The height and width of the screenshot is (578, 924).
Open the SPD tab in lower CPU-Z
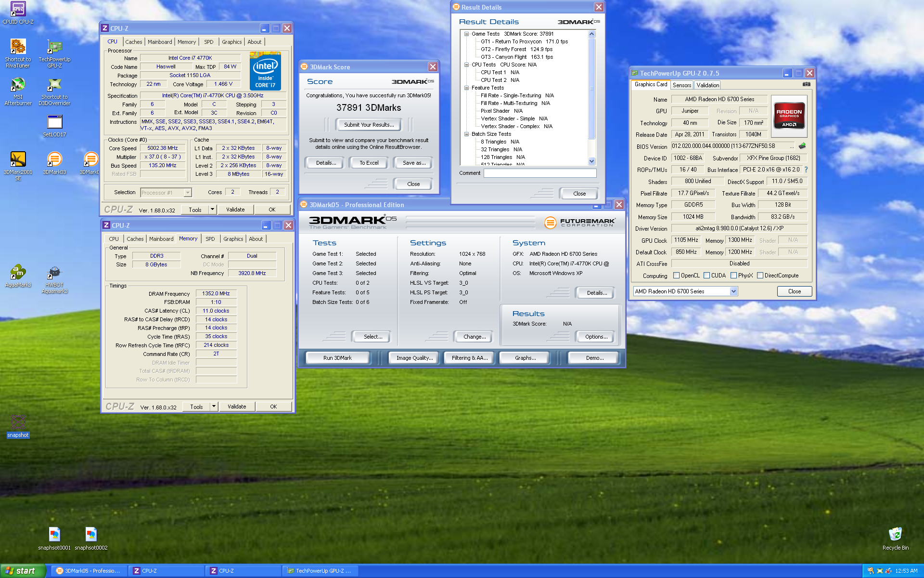210,239
